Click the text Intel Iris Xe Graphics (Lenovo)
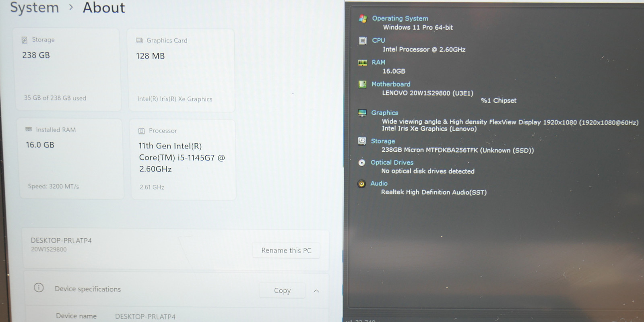The width and height of the screenshot is (644, 322). point(429,129)
